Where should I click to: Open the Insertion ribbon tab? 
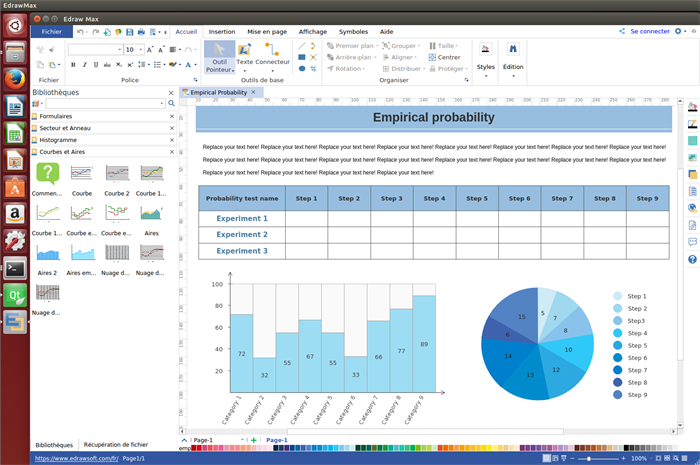click(222, 31)
